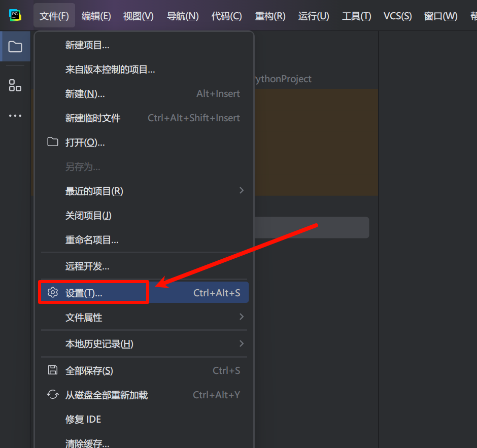477x448 pixels.
Task: Expand the 本地历史记录(H) submenu arrow
Action: coord(241,343)
